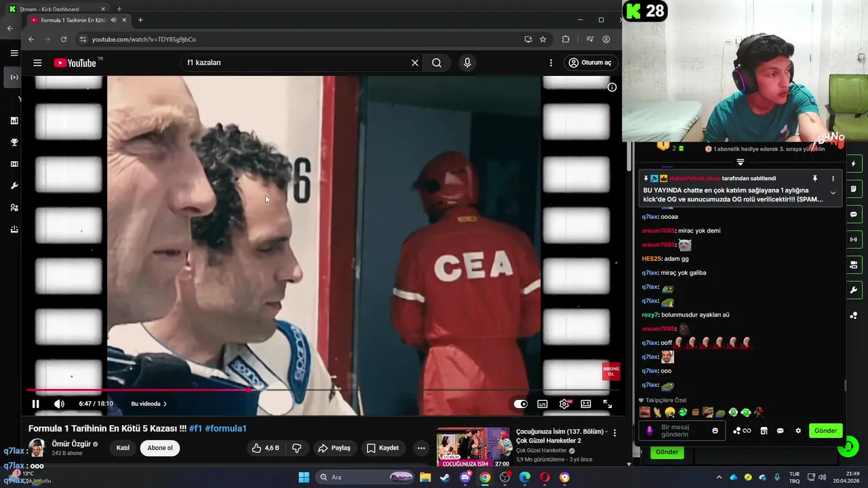Collapse the chat top gift leaderboard handle
The width and height of the screenshot is (868, 488).
coord(741,163)
